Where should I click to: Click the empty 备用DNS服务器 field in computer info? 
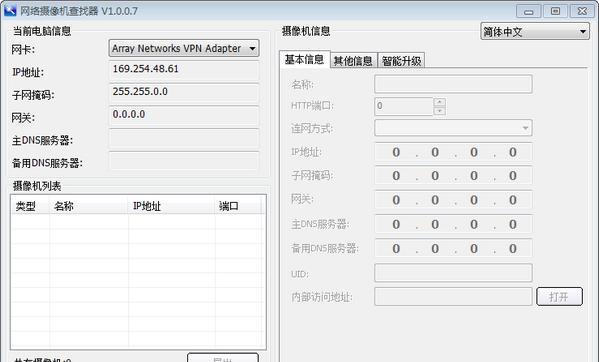pos(184,161)
